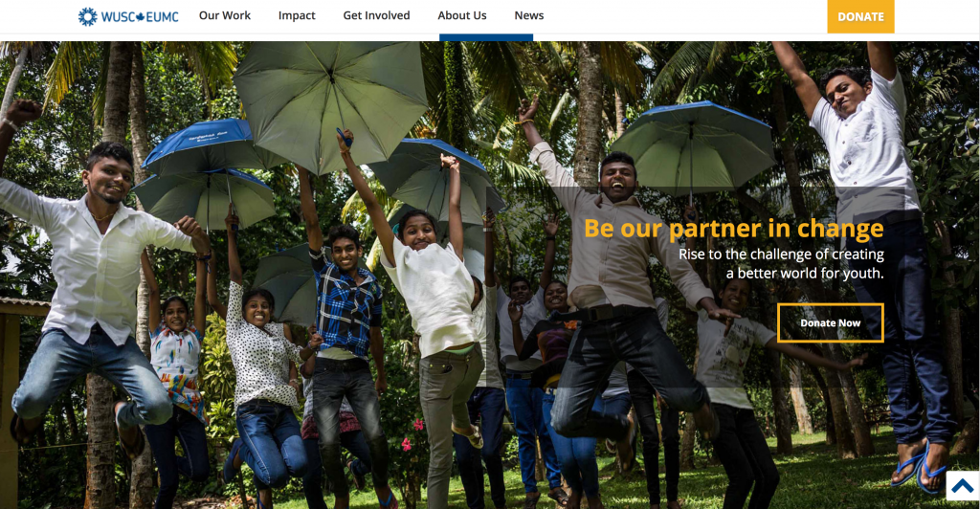Open the Our Work menu
The height and width of the screenshot is (509, 980).
pos(224,15)
